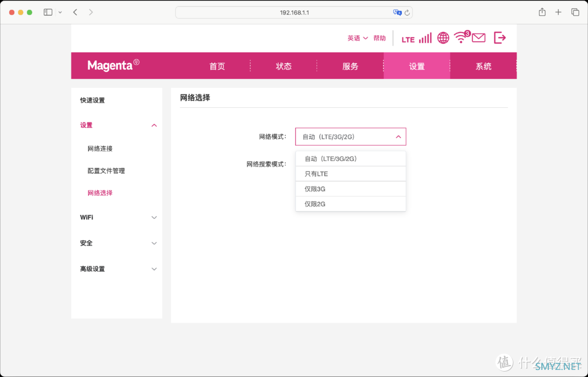Go forward with the Safari forward arrow
This screenshot has width=588, height=377.
91,13
